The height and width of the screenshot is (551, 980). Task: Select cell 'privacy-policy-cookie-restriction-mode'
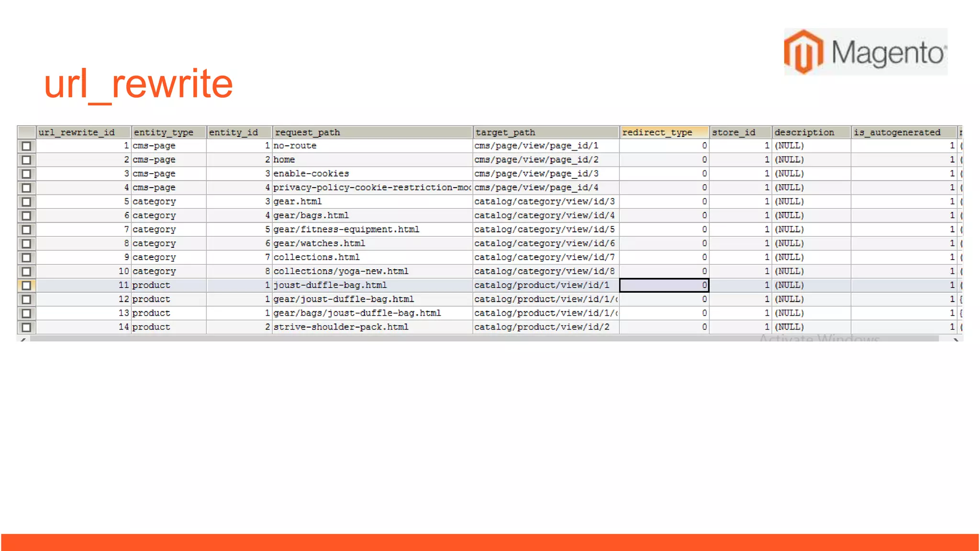(373, 187)
